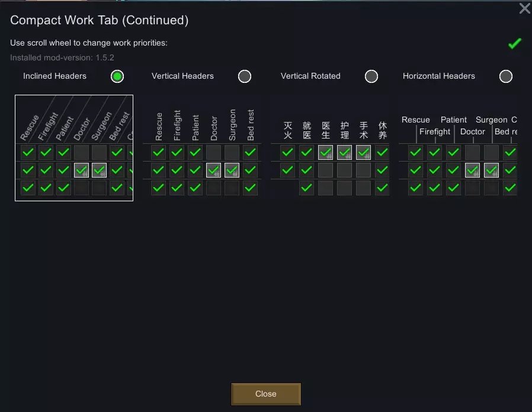Select the Vertical Headers radio button

tap(244, 76)
